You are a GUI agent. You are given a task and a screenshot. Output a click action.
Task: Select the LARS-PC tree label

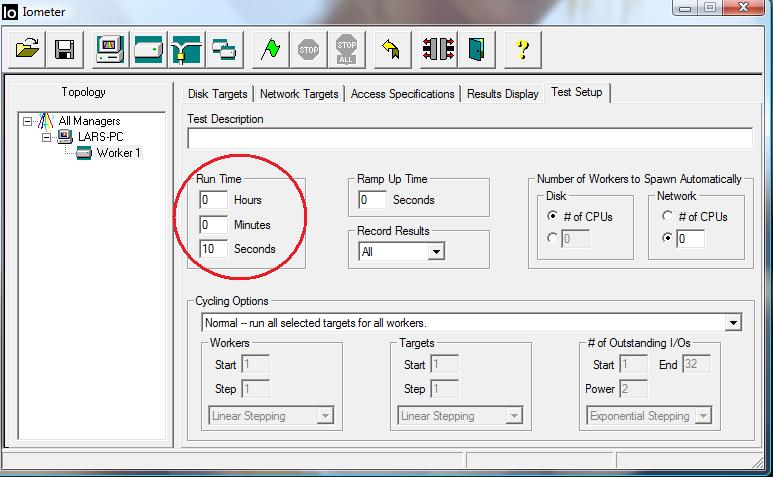[101, 137]
